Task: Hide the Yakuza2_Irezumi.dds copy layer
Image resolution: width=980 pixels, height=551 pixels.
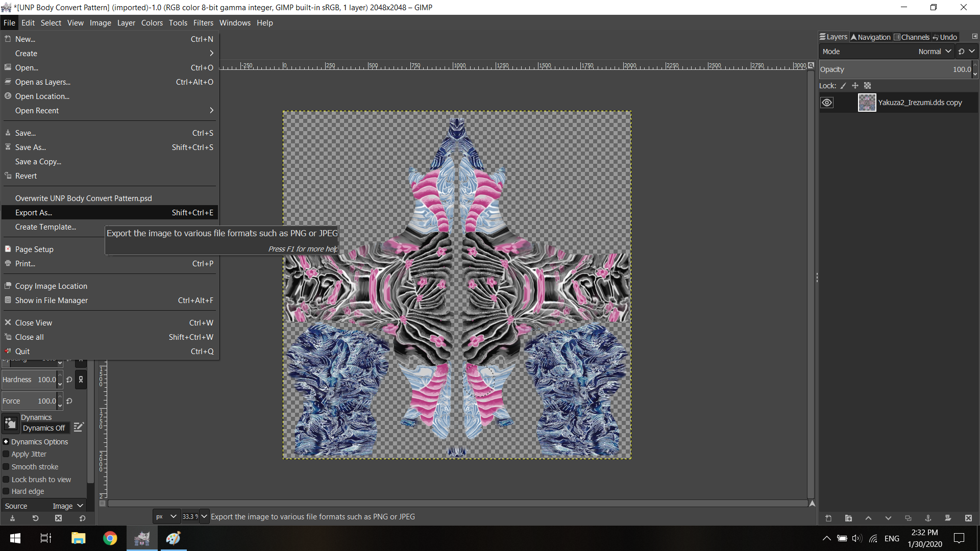Action: pos(827,103)
